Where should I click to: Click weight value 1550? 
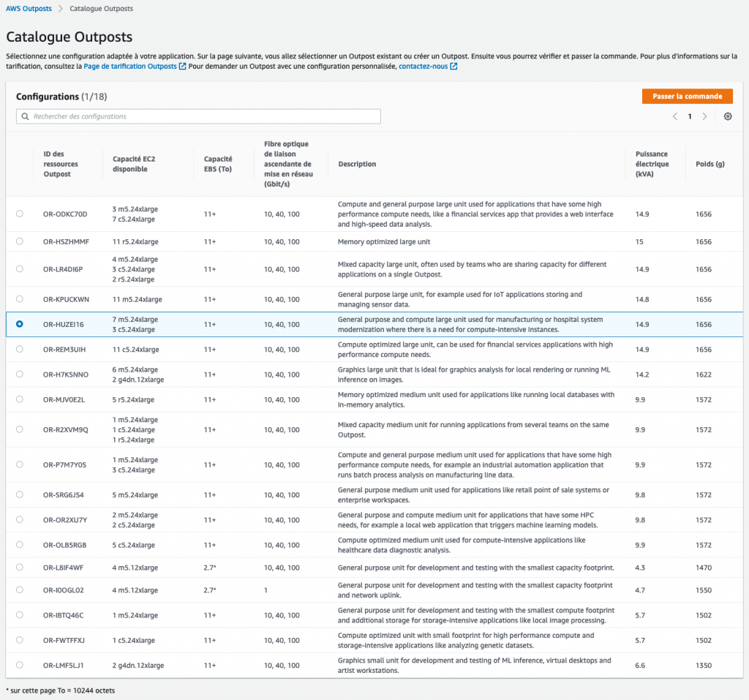point(704,590)
